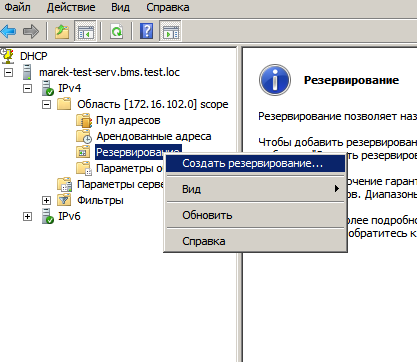Select the DHCP root tree item

[x=34, y=56]
